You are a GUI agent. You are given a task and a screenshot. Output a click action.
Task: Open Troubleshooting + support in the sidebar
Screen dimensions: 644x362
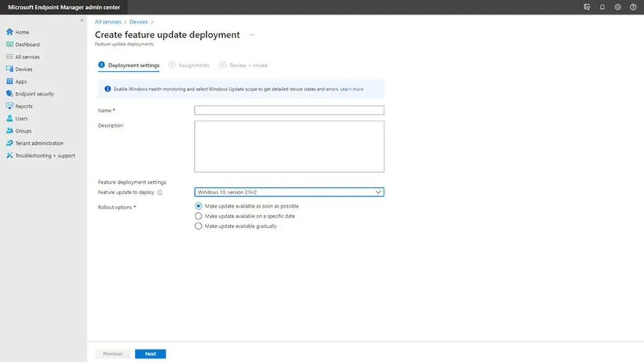pyautogui.click(x=41, y=156)
